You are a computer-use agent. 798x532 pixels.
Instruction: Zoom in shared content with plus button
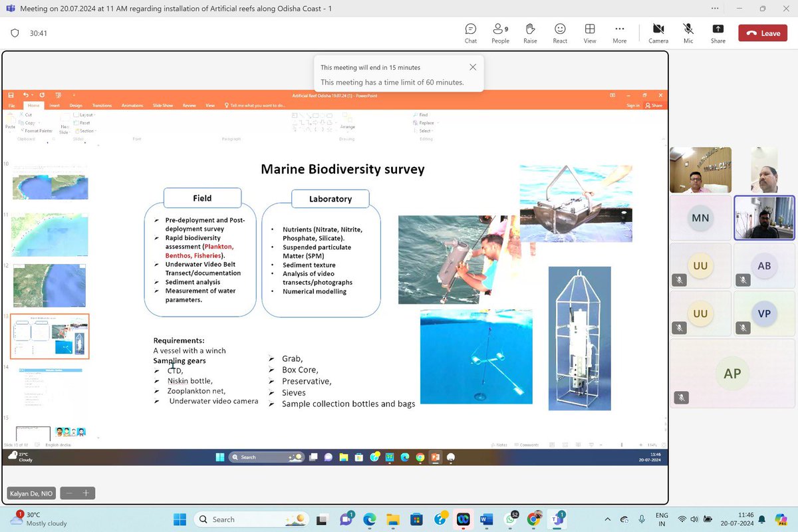[x=85, y=493]
